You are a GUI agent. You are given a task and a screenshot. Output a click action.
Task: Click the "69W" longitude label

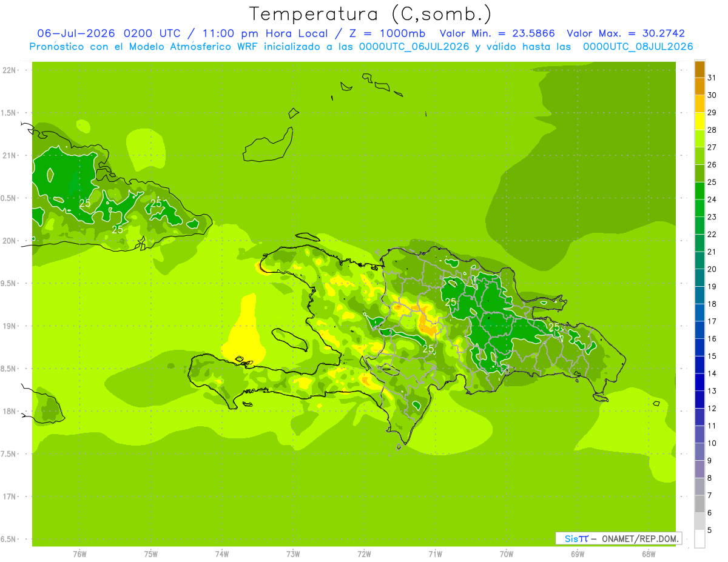[578, 554]
